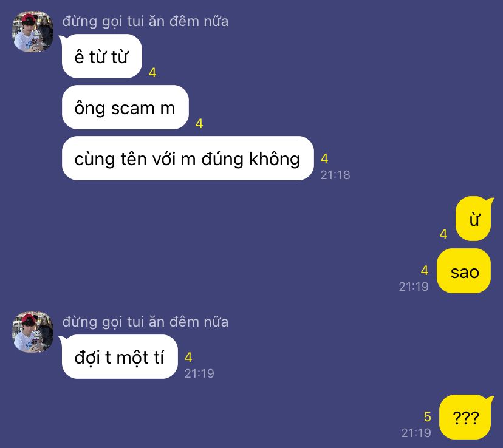Screen dimensions: 503x448
Task: Click the first sender's name label
Action: coord(145,21)
